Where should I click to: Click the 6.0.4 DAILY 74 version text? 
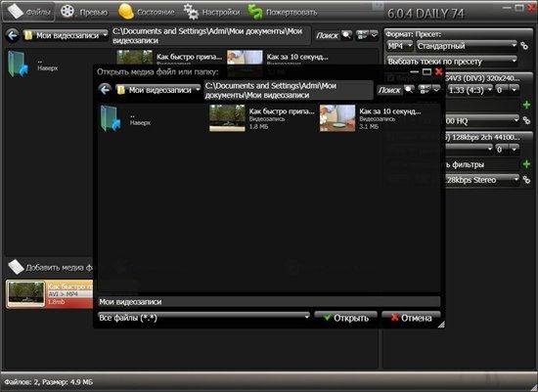[x=426, y=14]
